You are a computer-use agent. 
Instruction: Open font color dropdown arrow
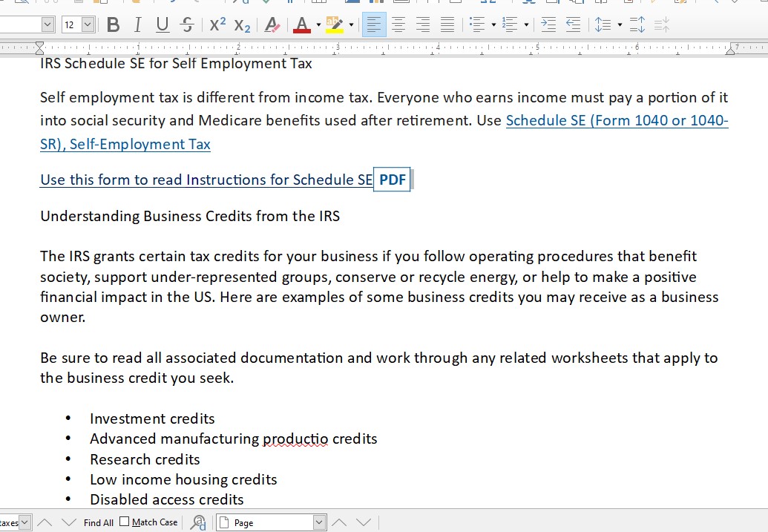[x=318, y=24]
